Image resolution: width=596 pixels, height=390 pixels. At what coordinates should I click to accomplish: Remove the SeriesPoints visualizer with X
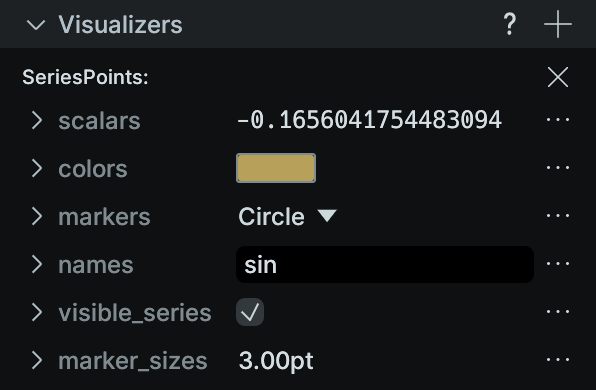pos(558,77)
